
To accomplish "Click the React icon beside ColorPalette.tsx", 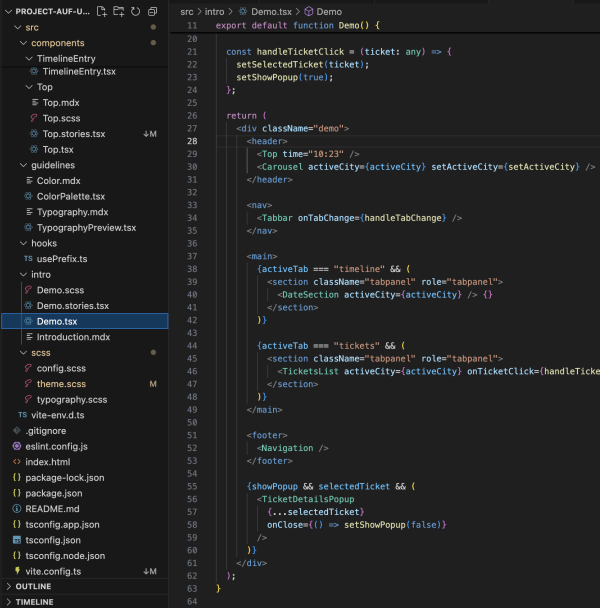I will [28, 196].
